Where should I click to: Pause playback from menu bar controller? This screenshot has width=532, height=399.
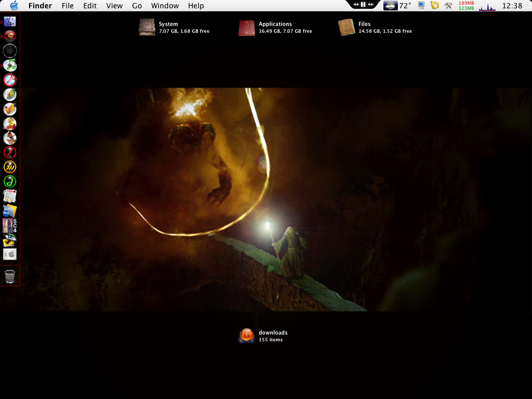(x=363, y=4)
